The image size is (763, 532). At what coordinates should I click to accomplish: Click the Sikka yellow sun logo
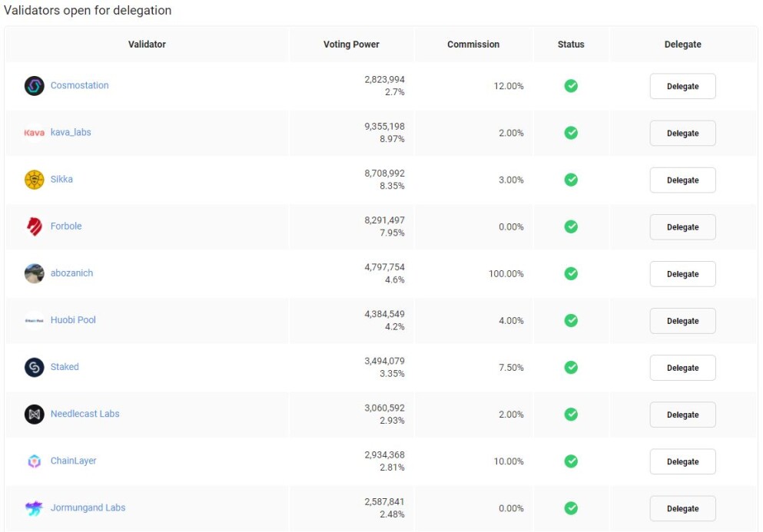34,180
